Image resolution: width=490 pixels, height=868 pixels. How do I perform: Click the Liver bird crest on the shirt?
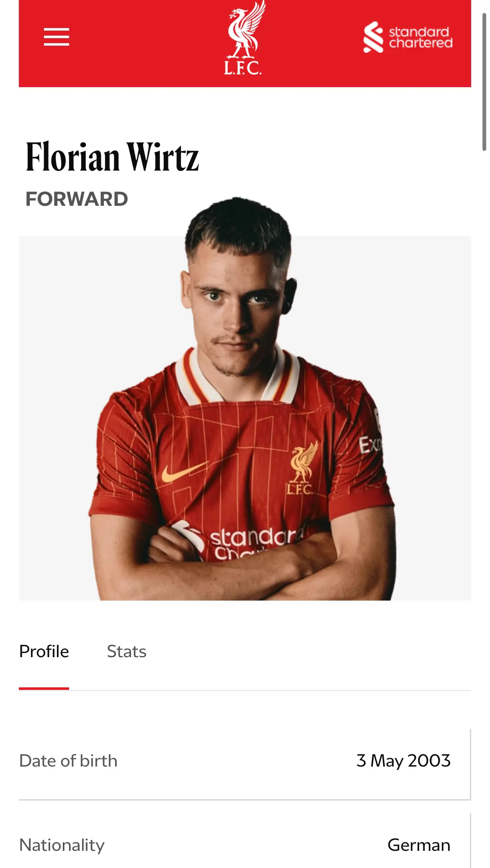point(302,469)
